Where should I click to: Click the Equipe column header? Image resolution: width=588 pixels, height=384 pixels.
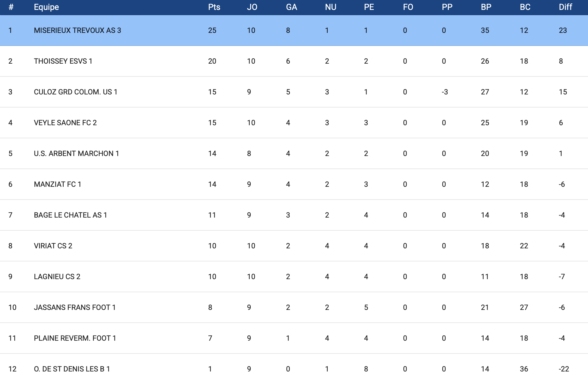[46, 7]
